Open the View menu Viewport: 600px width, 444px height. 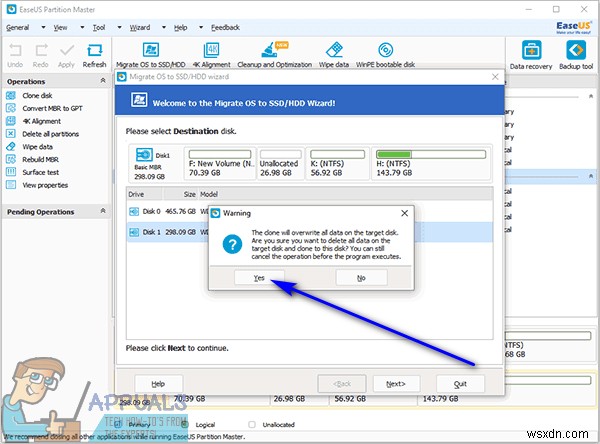tap(60, 28)
